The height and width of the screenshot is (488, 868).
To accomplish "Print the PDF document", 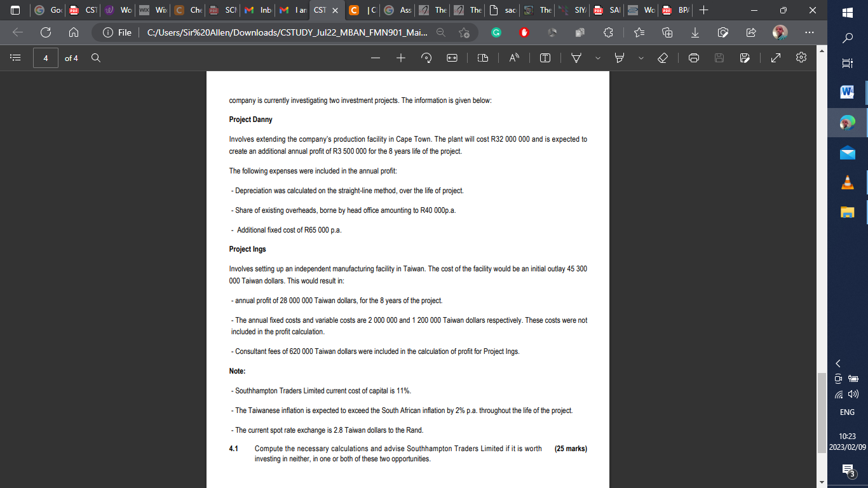I will (694, 58).
